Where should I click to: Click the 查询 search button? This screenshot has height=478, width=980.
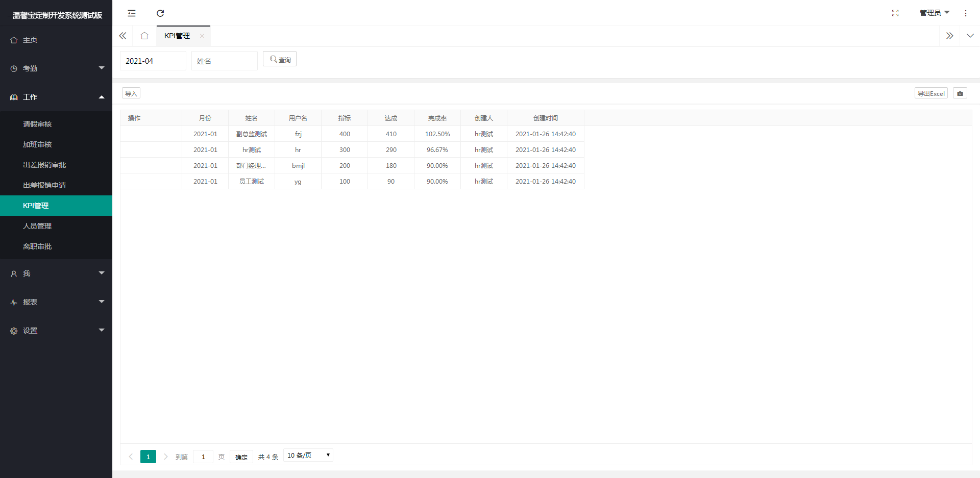[x=280, y=59]
